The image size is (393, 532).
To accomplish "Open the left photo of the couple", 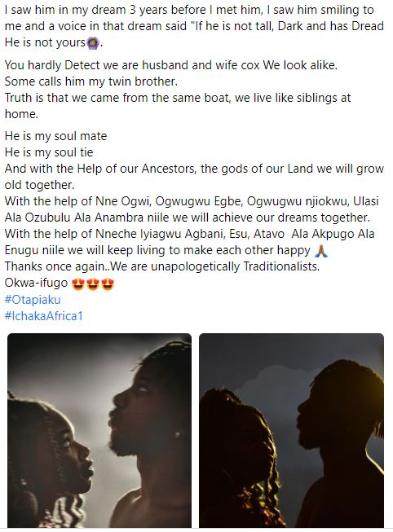I will (99, 430).
